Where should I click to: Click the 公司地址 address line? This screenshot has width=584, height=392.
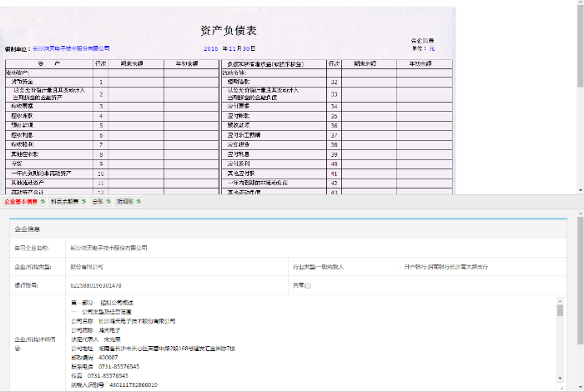[153, 349]
